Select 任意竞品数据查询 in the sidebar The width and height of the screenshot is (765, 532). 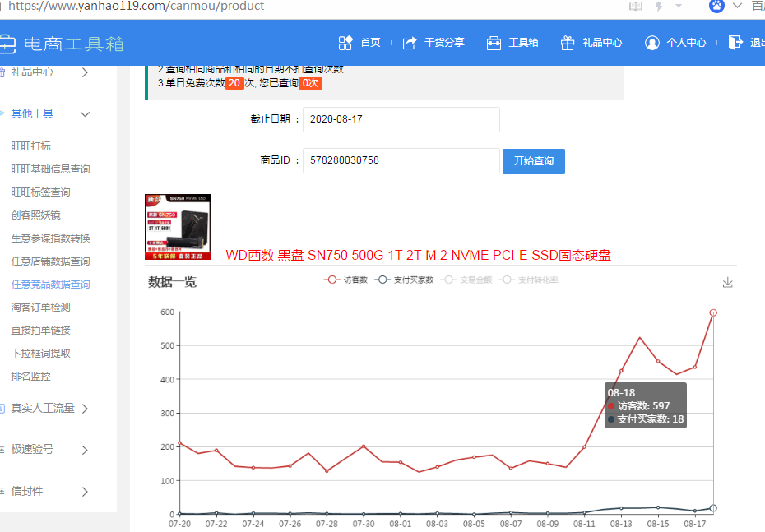[50, 285]
